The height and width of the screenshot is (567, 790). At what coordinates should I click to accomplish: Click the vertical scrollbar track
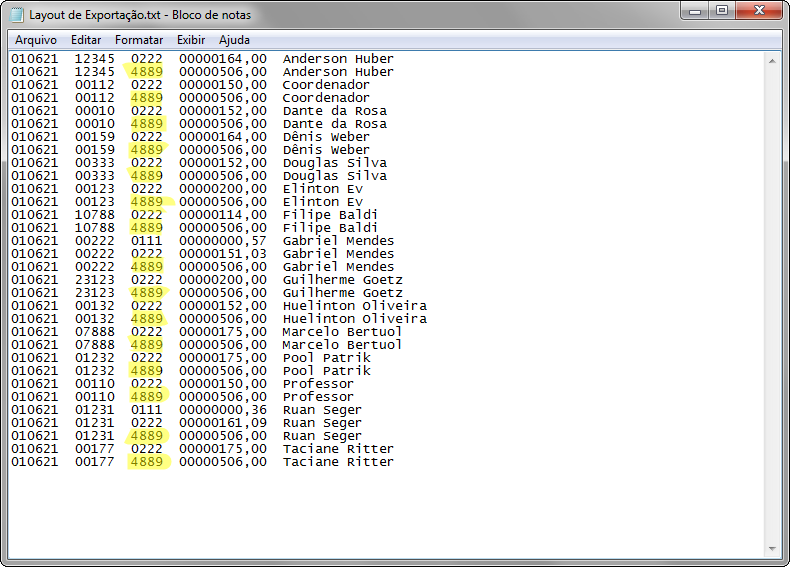coord(771,300)
